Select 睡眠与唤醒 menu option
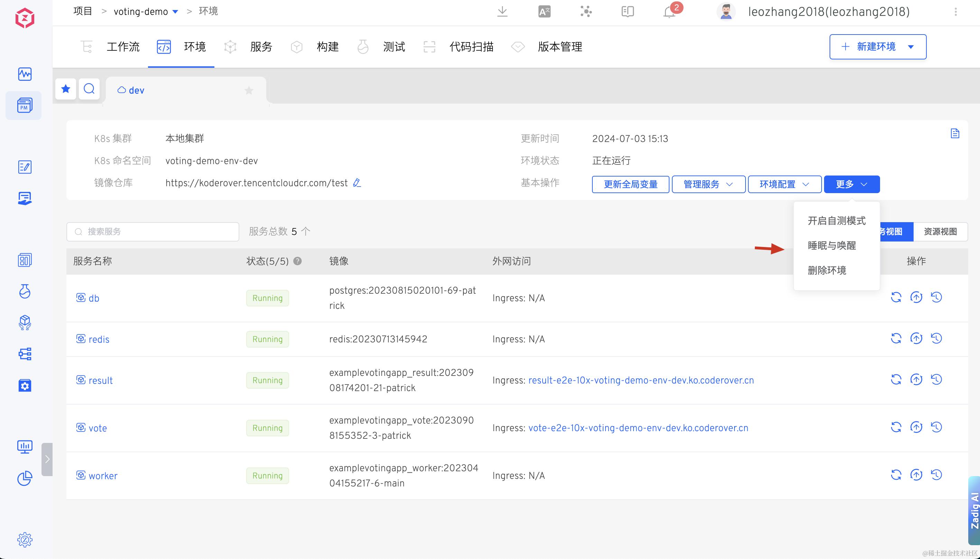The width and height of the screenshot is (980, 559). (x=832, y=246)
